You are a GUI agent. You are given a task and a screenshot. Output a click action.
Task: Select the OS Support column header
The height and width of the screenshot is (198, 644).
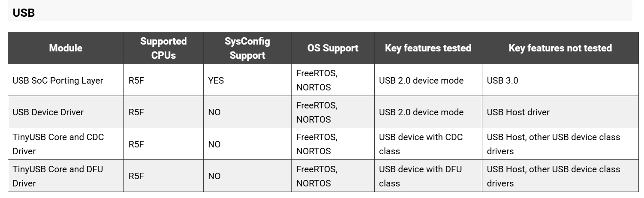(x=333, y=48)
